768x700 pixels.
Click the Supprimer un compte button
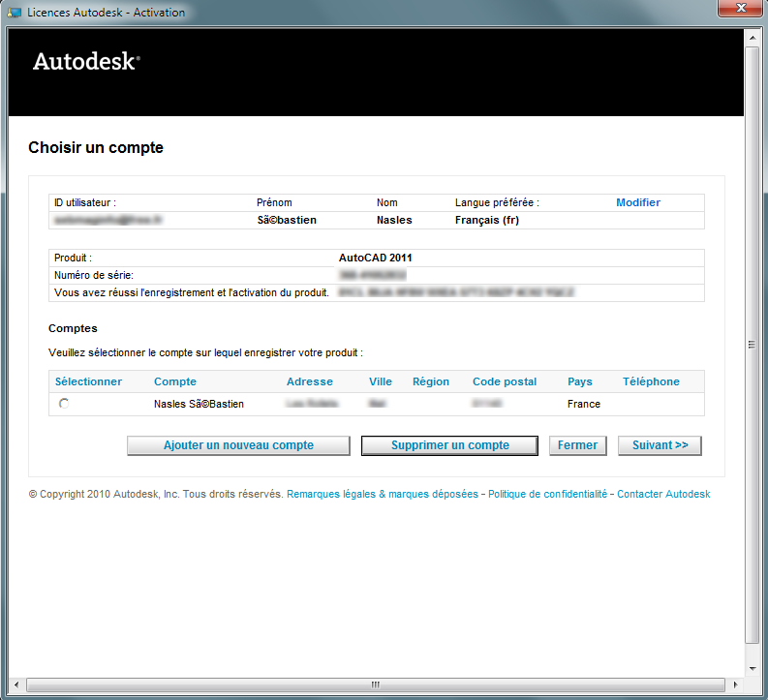coord(449,445)
